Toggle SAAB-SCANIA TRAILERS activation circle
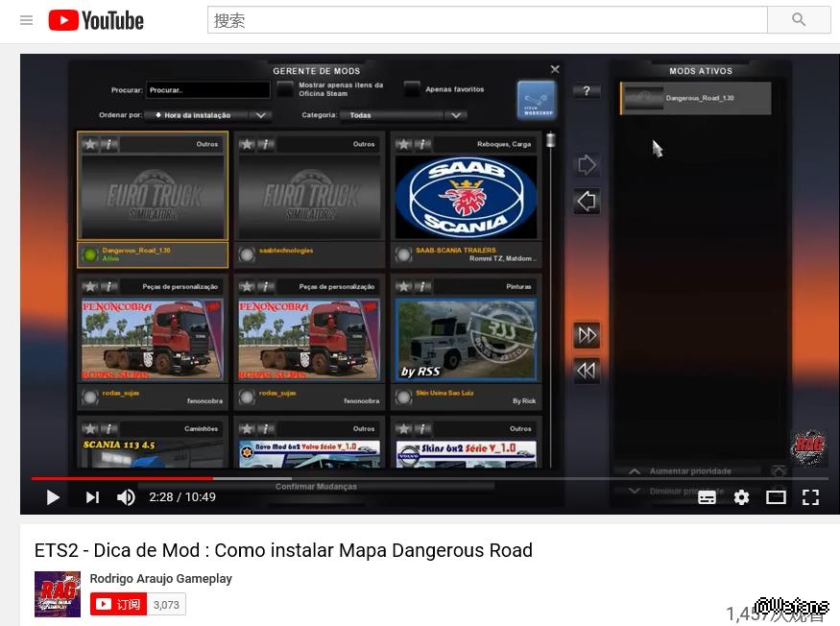840x626 pixels. [x=403, y=254]
